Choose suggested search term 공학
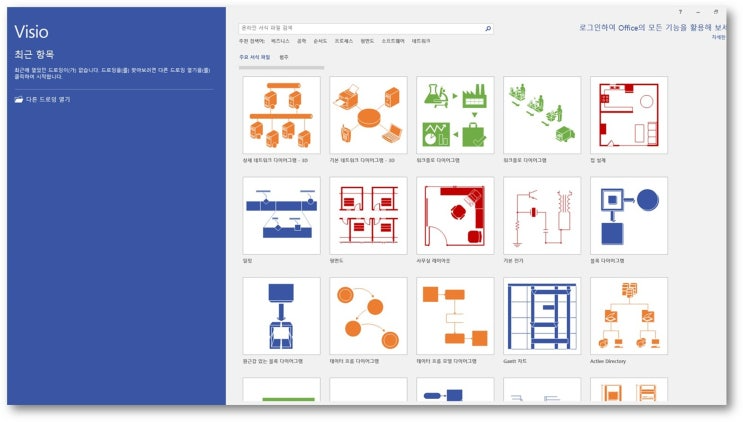Image resolution: width=743 pixels, height=422 pixels. [301, 41]
